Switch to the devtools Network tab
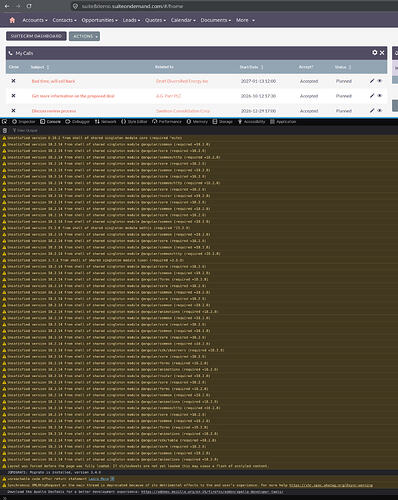 point(105,122)
